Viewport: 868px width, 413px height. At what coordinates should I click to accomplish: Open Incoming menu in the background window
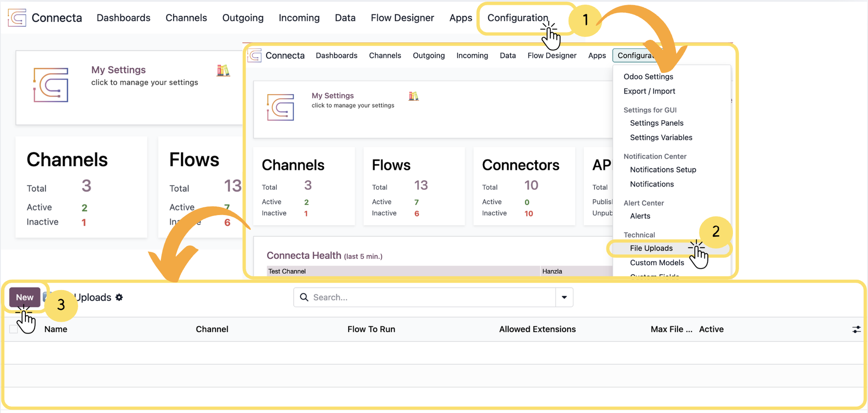pyautogui.click(x=299, y=18)
